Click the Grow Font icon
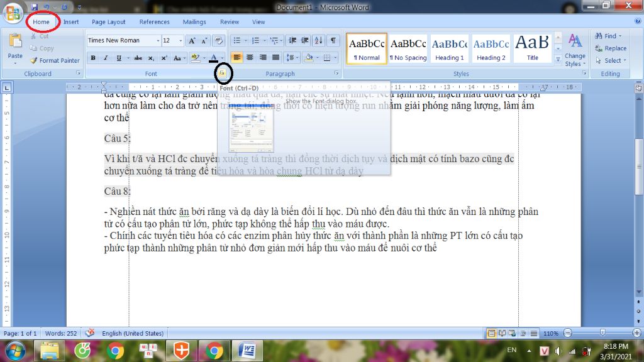The width and height of the screenshot is (644, 362). pyautogui.click(x=192, y=41)
